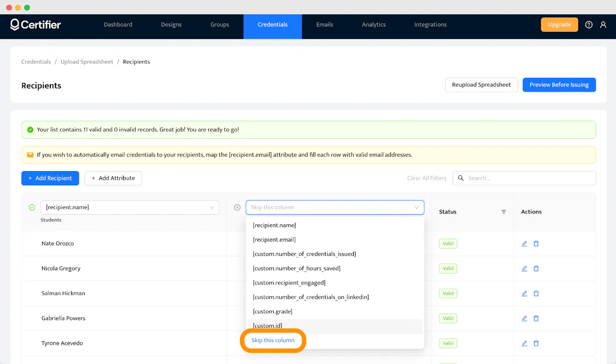616x364 pixels.
Task: Open the Analytics tab
Action: tap(374, 25)
